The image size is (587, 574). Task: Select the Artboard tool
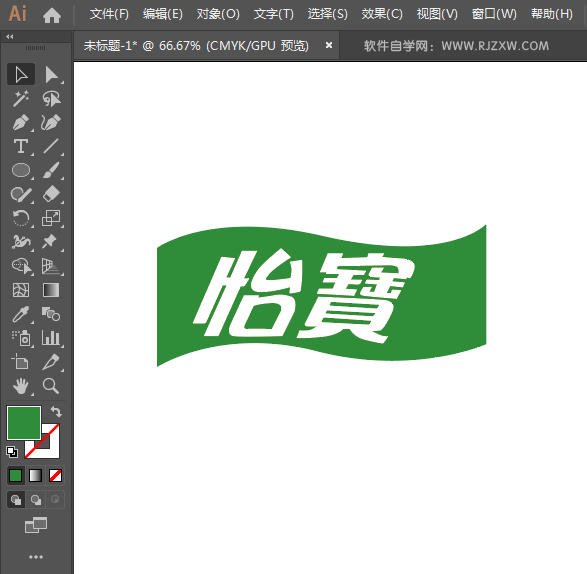(21, 362)
